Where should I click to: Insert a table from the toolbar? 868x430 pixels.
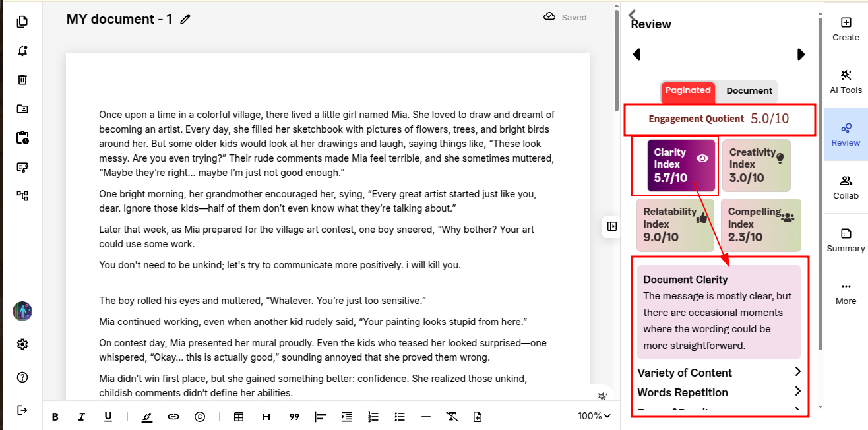click(239, 417)
